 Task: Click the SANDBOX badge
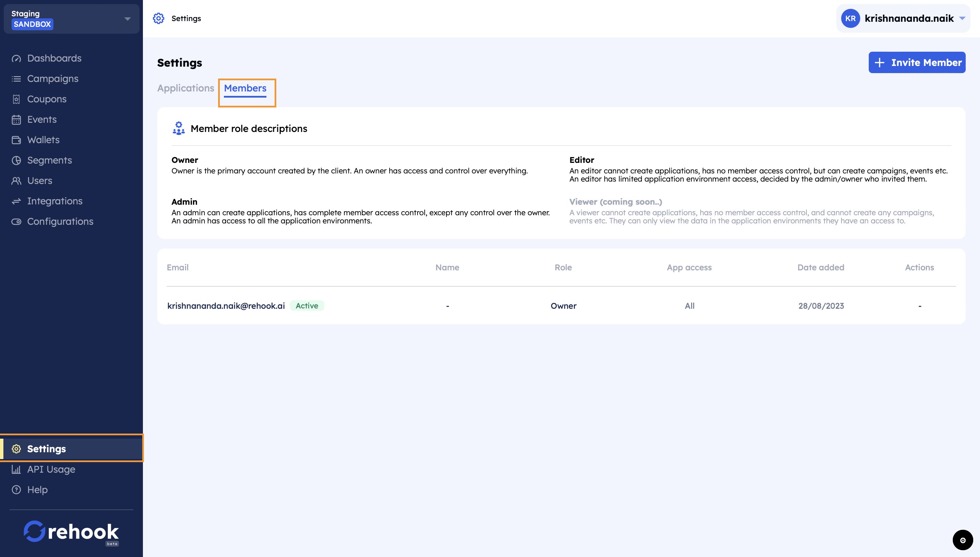point(32,24)
